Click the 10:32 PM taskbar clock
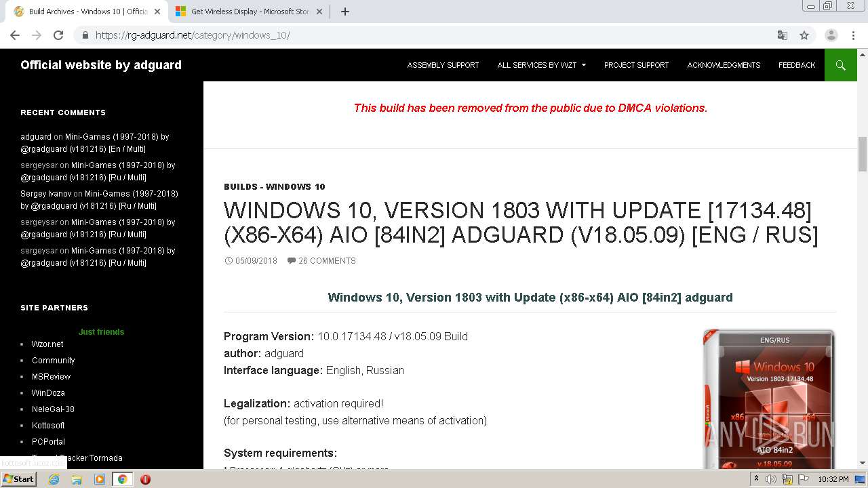The width and height of the screenshot is (868, 488). tap(833, 479)
